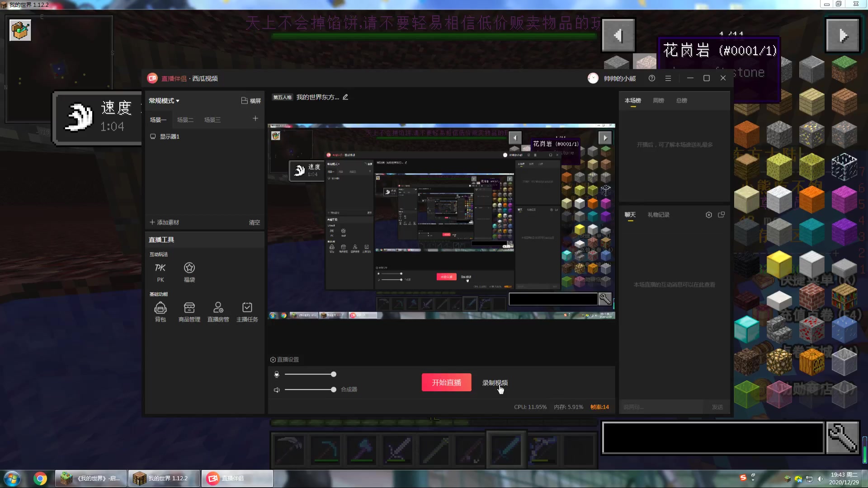The width and height of the screenshot is (868, 488).
Task: Open the 背包 backpack tool
Action: (160, 312)
